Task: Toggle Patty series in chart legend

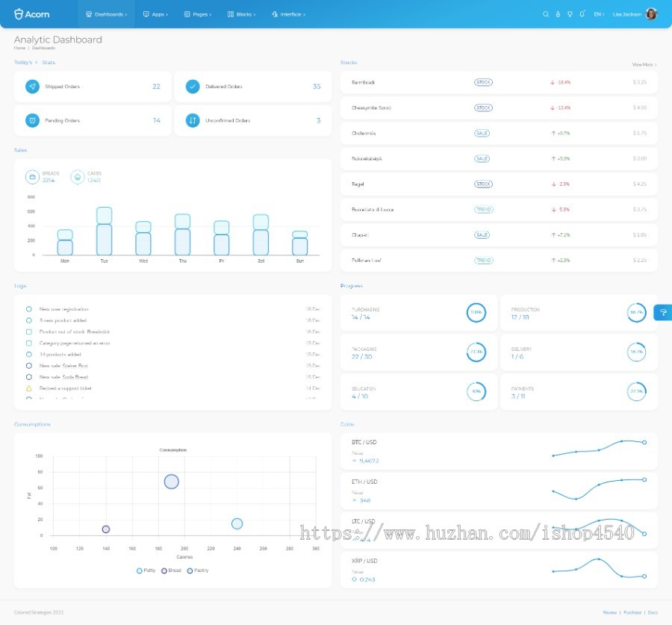Action: tap(146, 570)
